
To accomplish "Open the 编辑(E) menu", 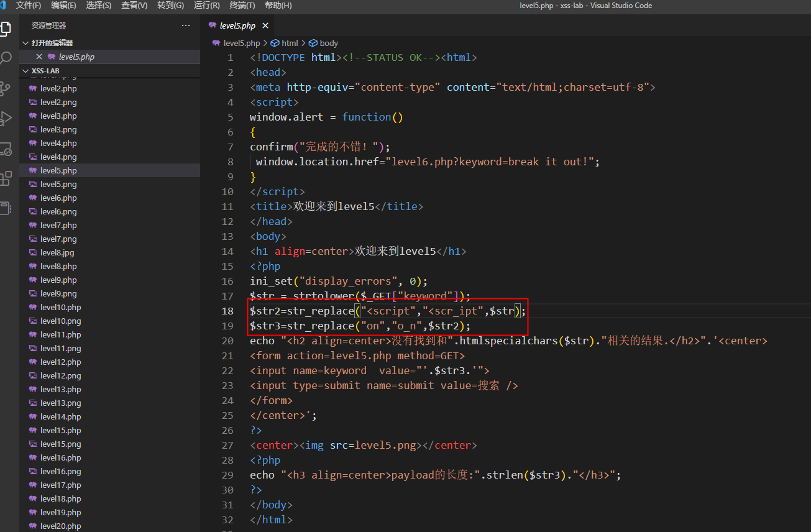I will [x=64, y=6].
